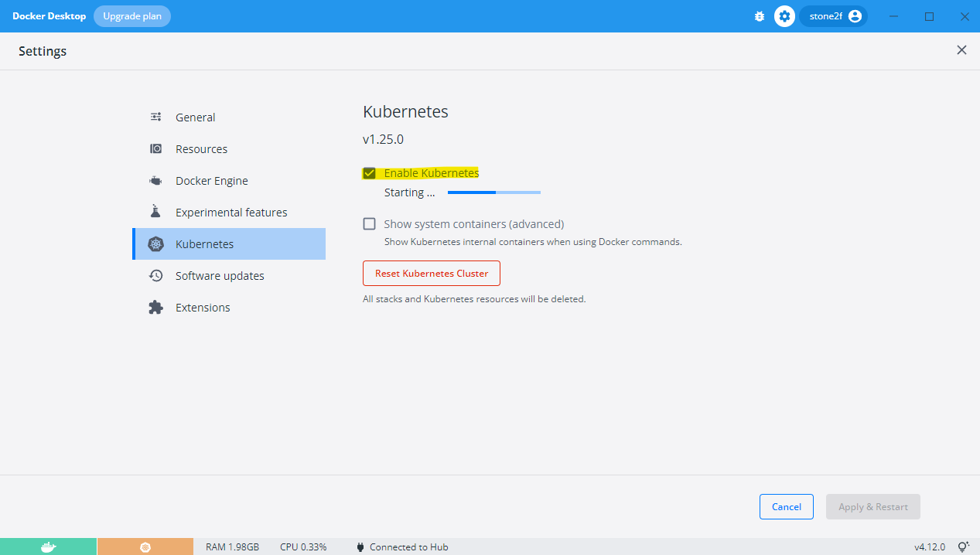Open the Extensions settings section
The width and height of the screenshot is (980, 555).
point(229,308)
